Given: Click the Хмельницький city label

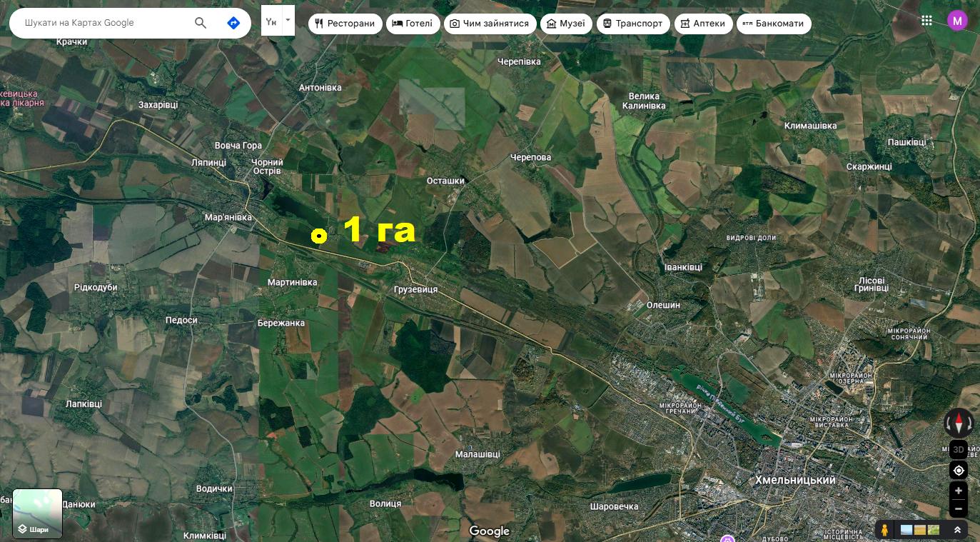Looking at the screenshot, I should [795, 481].
